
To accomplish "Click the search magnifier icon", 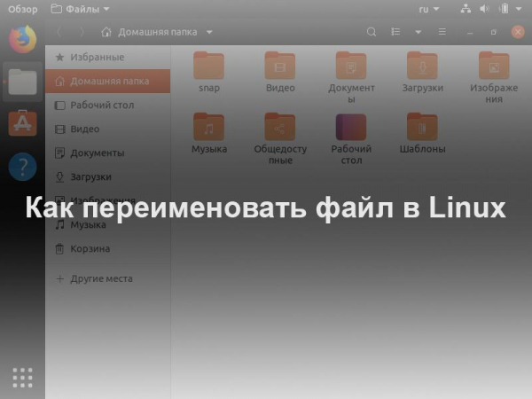I will click(x=372, y=32).
